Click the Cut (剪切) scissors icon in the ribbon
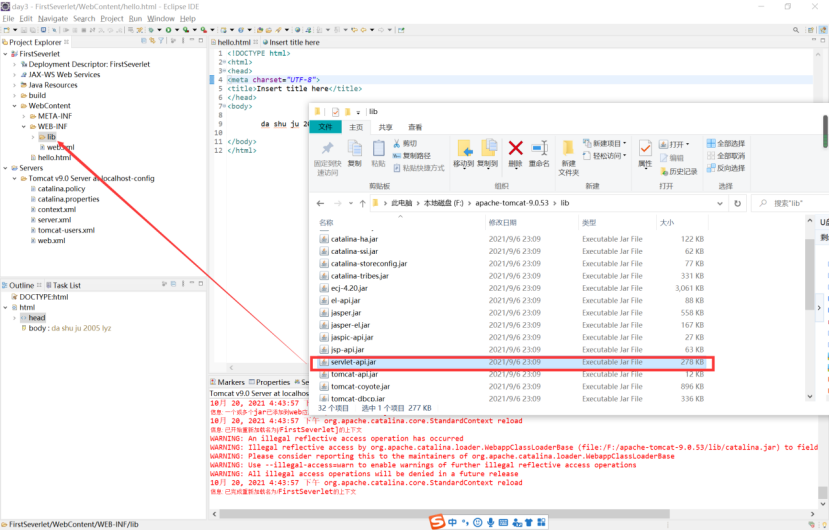Viewport: 830px width, 530px height. tap(397, 143)
